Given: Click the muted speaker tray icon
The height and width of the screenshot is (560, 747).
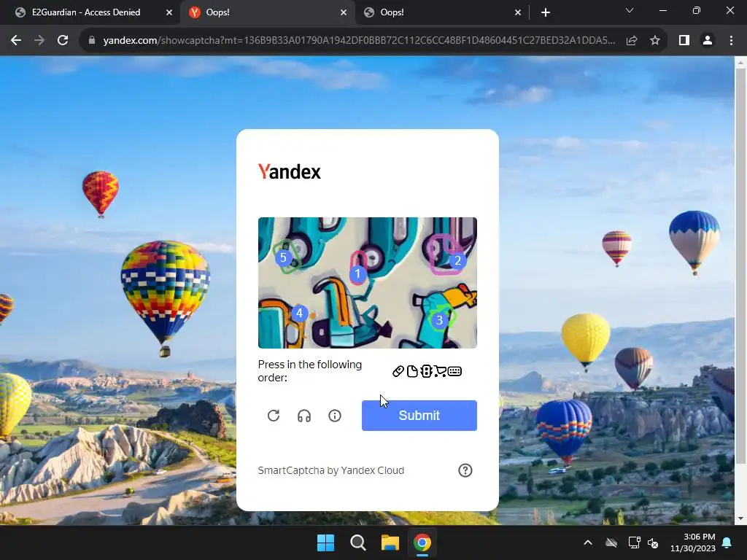Looking at the screenshot, I should click(653, 542).
